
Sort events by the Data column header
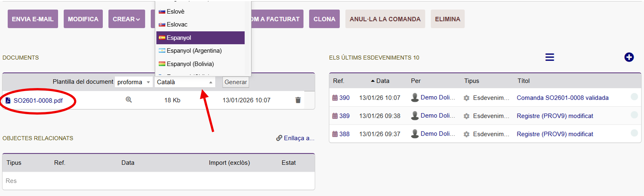point(382,81)
